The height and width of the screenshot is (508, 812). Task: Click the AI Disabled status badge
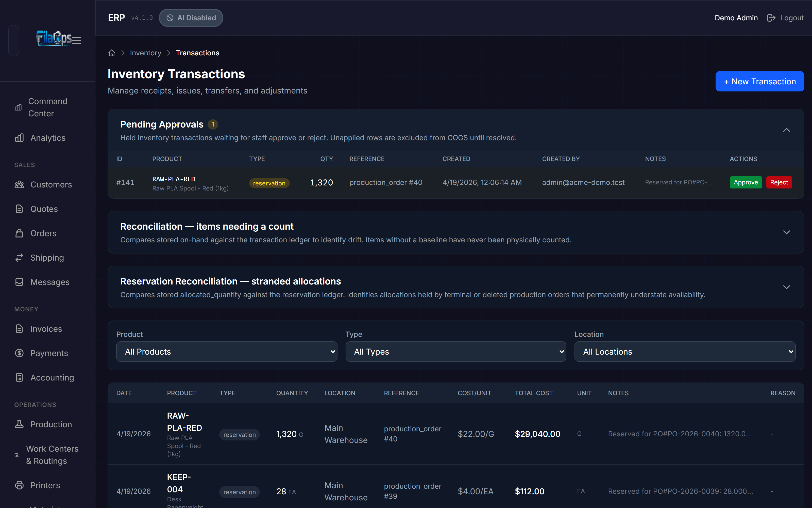191,18
